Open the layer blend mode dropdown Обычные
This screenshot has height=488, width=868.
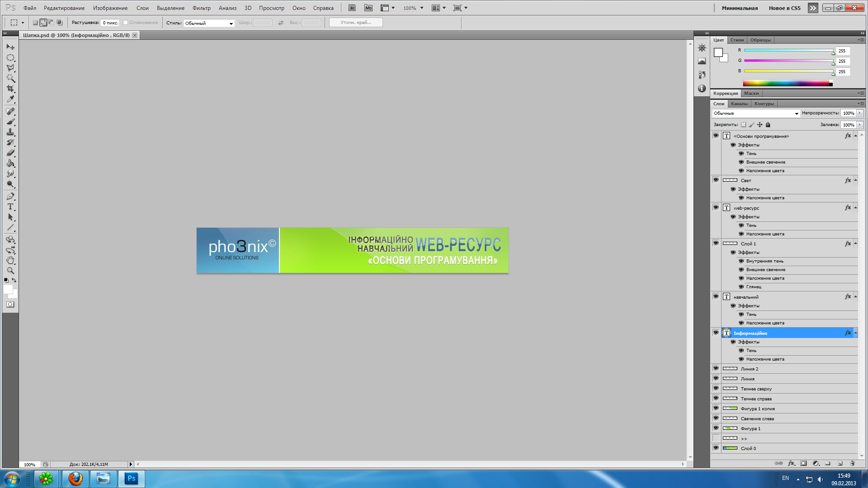coord(756,113)
